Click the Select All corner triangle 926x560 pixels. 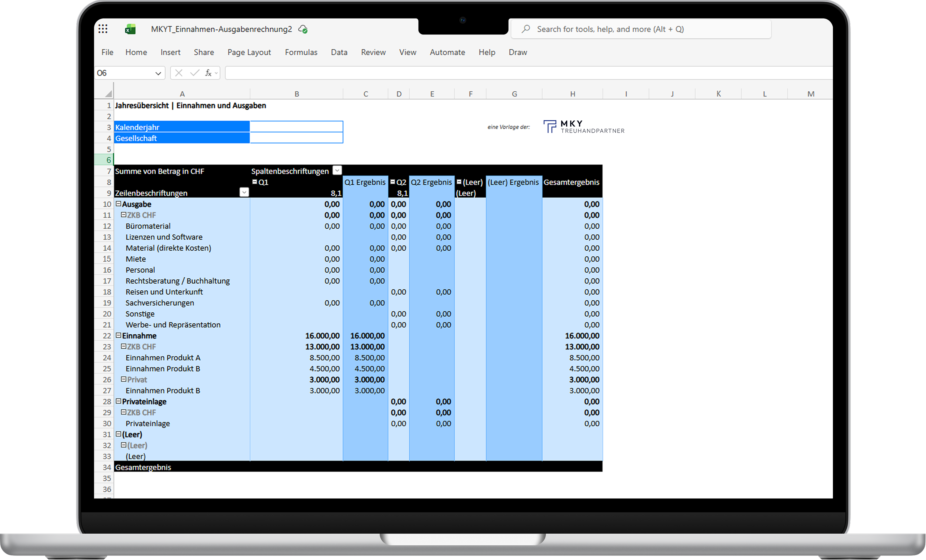click(x=108, y=94)
